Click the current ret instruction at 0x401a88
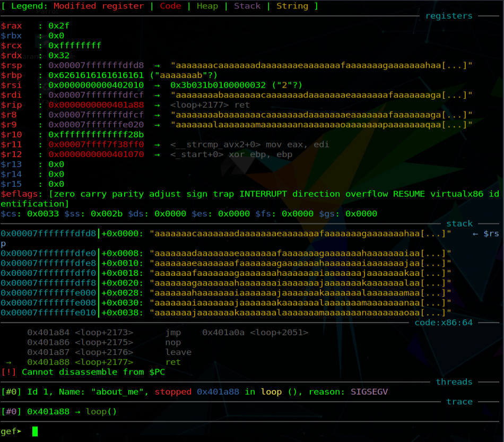 pyautogui.click(x=173, y=362)
